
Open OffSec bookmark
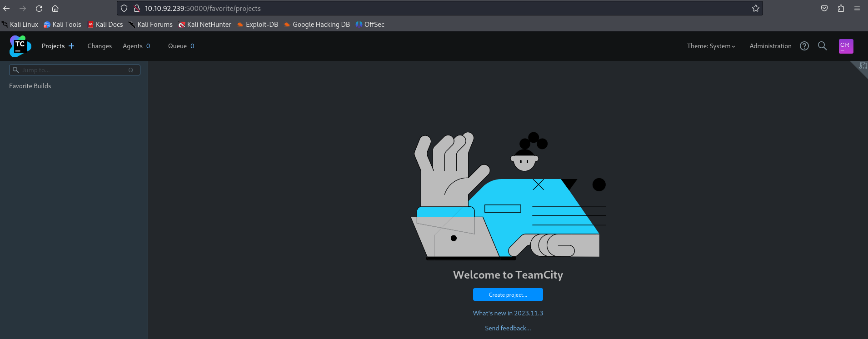[370, 25]
